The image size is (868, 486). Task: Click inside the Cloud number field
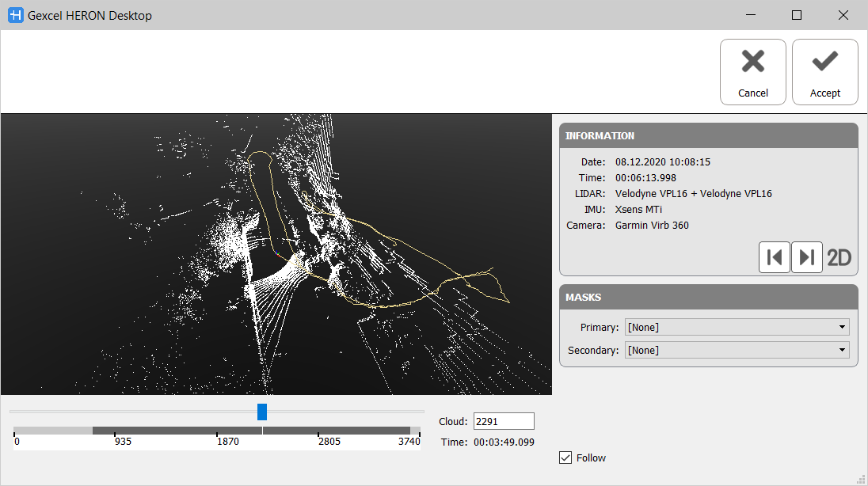click(x=503, y=422)
